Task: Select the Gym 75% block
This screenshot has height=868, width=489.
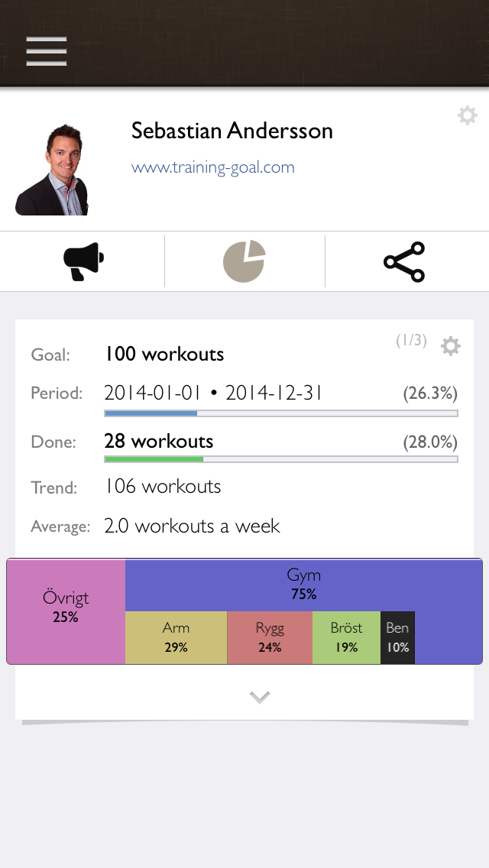Action: tap(303, 585)
